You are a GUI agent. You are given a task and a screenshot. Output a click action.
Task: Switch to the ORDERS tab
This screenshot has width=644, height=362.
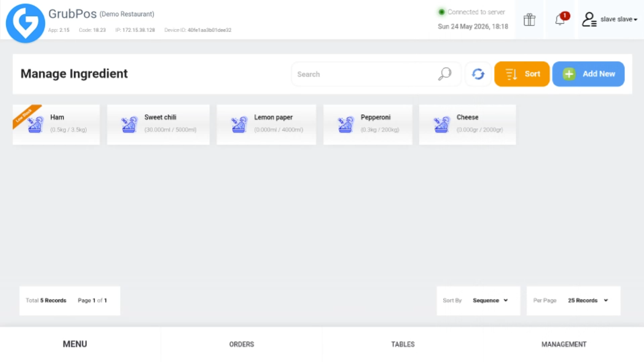[x=242, y=344]
